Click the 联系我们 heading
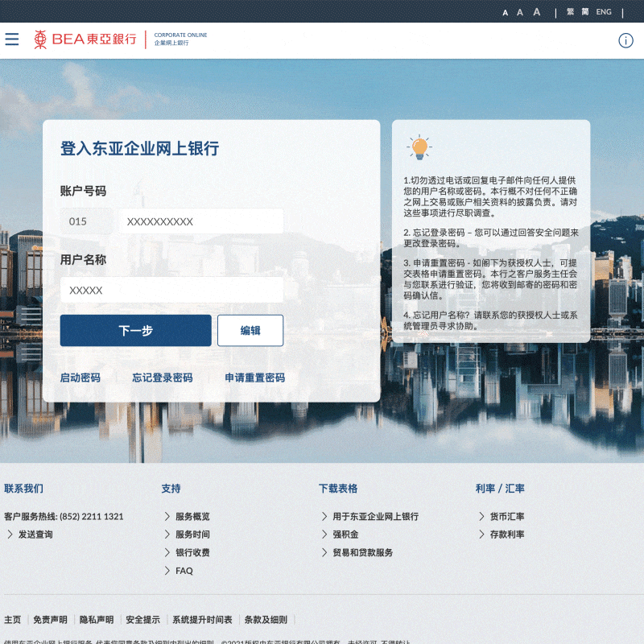This screenshot has height=644, width=644. [x=23, y=489]
